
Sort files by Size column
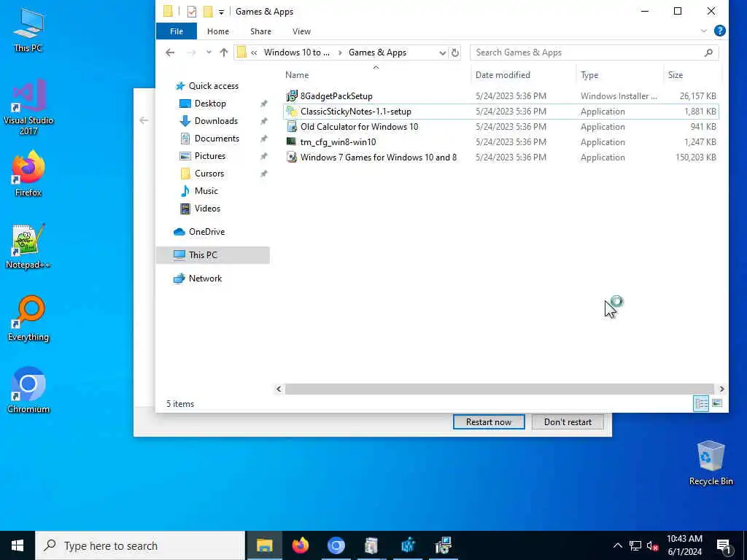(x=693, y=75)
